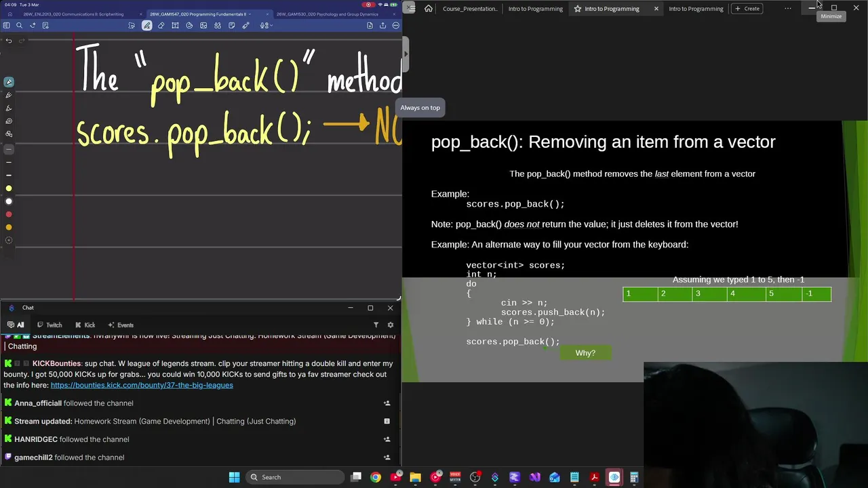Go to notes app home icon
Screen dimensions: 868x488
point(9,14)
